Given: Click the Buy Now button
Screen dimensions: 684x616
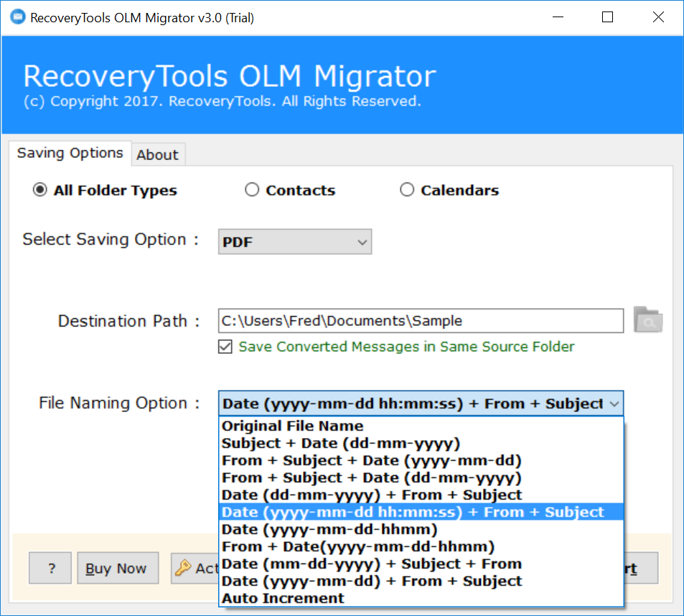Looking at the screenshot, I should click(118, 568).
